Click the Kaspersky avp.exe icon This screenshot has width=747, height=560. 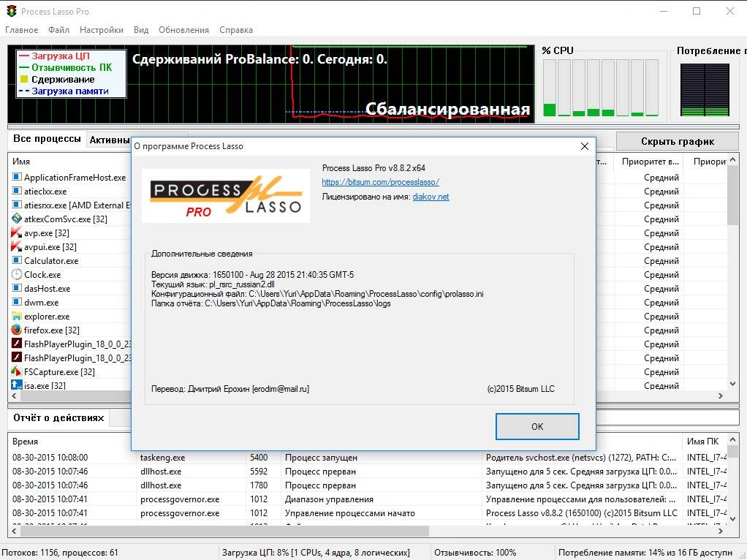tap(17, 232)
